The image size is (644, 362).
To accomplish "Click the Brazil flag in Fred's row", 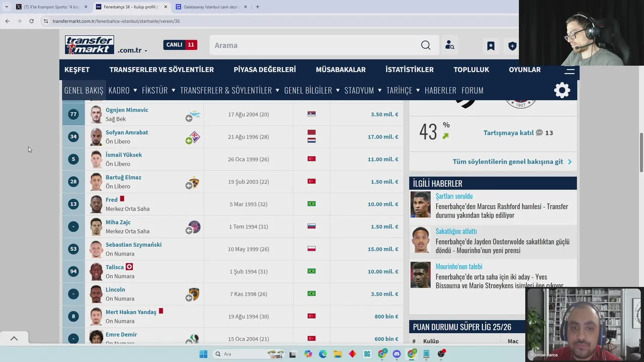I will click(x=311, y=204).
